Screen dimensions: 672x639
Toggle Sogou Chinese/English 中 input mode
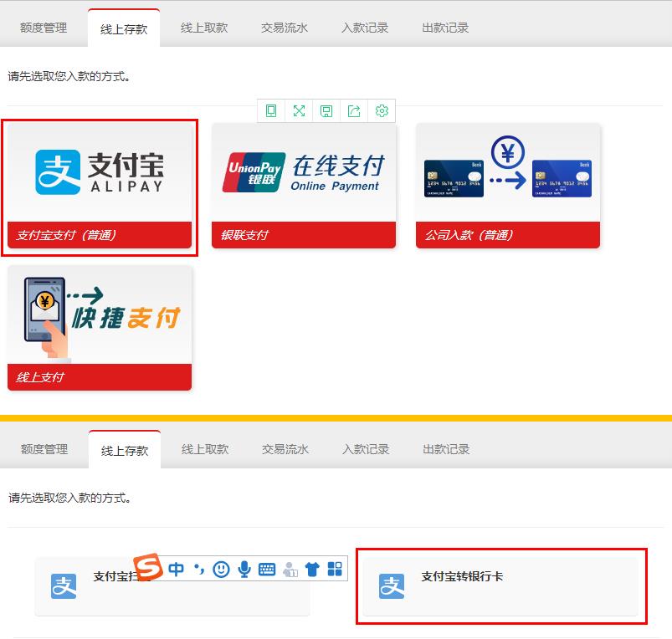(177, 570)
